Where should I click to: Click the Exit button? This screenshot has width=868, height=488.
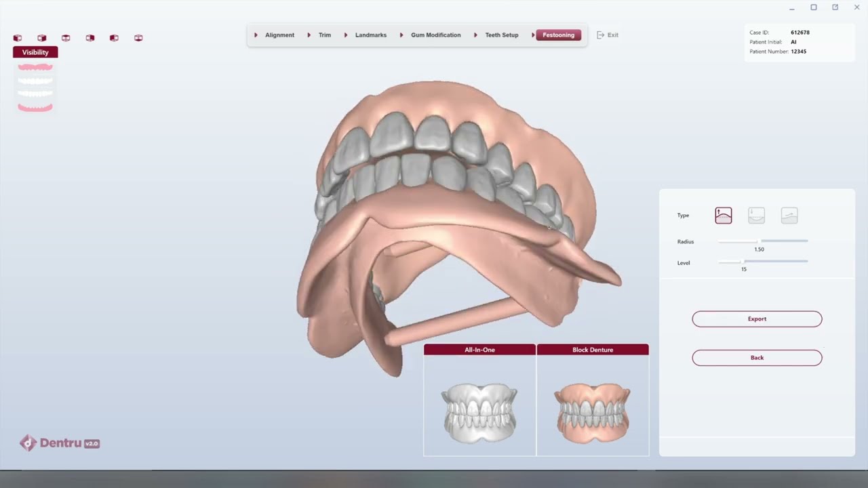coord(608,35)
